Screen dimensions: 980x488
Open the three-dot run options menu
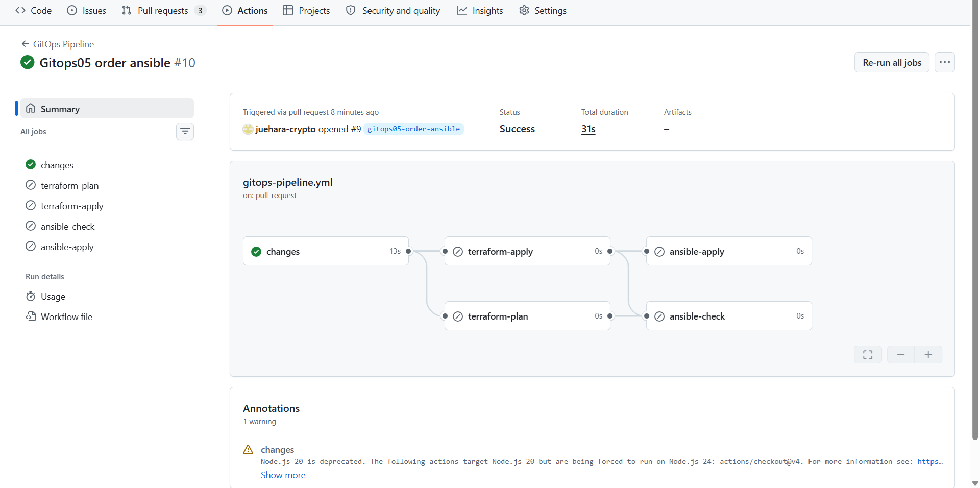point(945,62)
